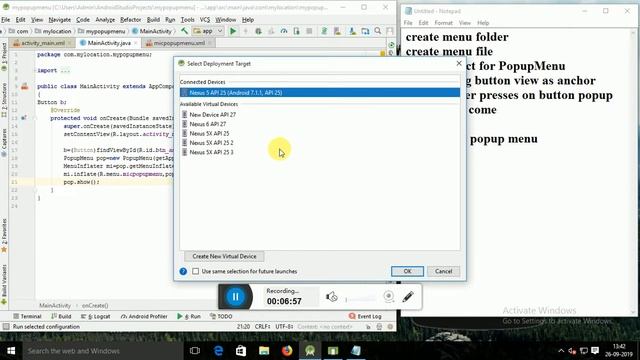Close the MainActivity.java tab

point(136,43)
